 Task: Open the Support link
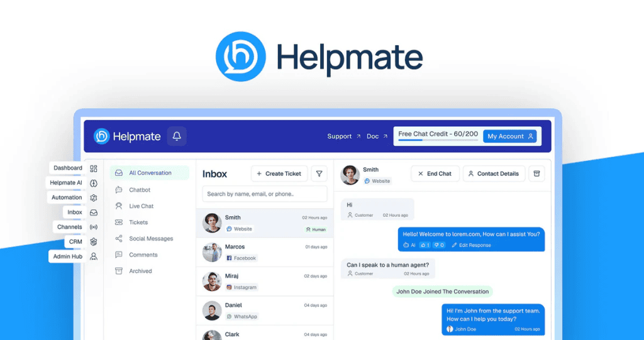(x=344, y=136)
